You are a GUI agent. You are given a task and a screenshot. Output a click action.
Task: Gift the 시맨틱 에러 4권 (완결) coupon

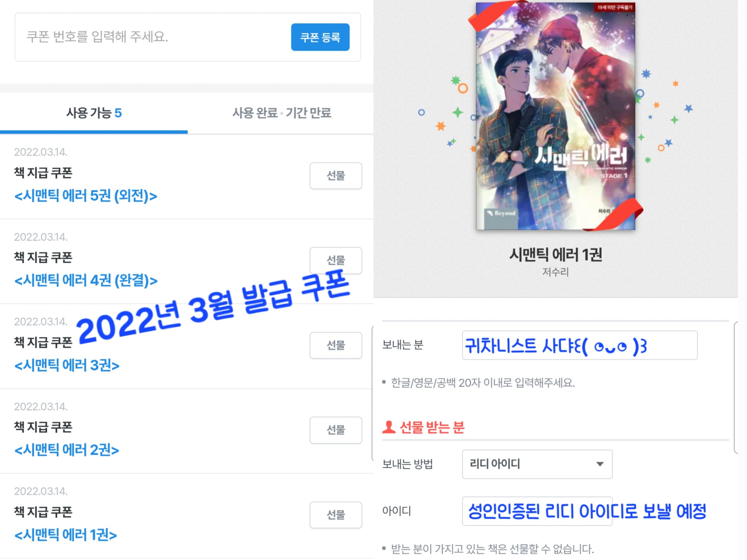[336, 260]
